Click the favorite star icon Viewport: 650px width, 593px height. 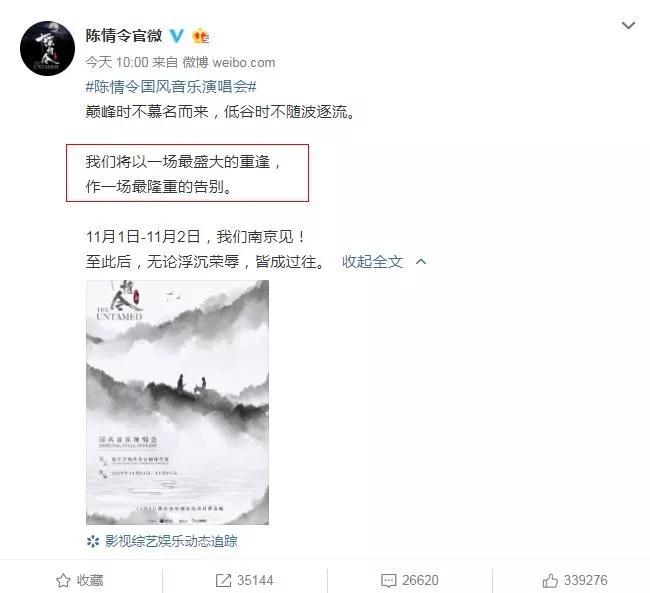(x=63, y=581)
